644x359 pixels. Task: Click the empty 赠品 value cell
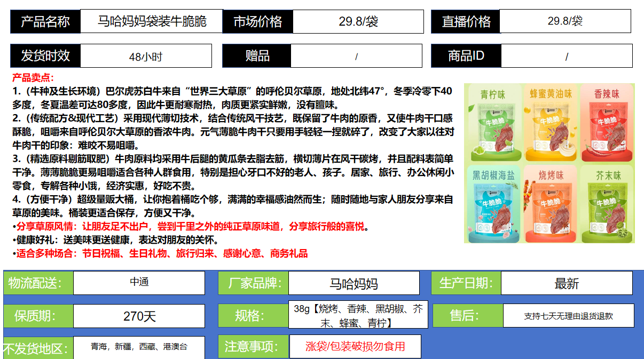(356, 56)
